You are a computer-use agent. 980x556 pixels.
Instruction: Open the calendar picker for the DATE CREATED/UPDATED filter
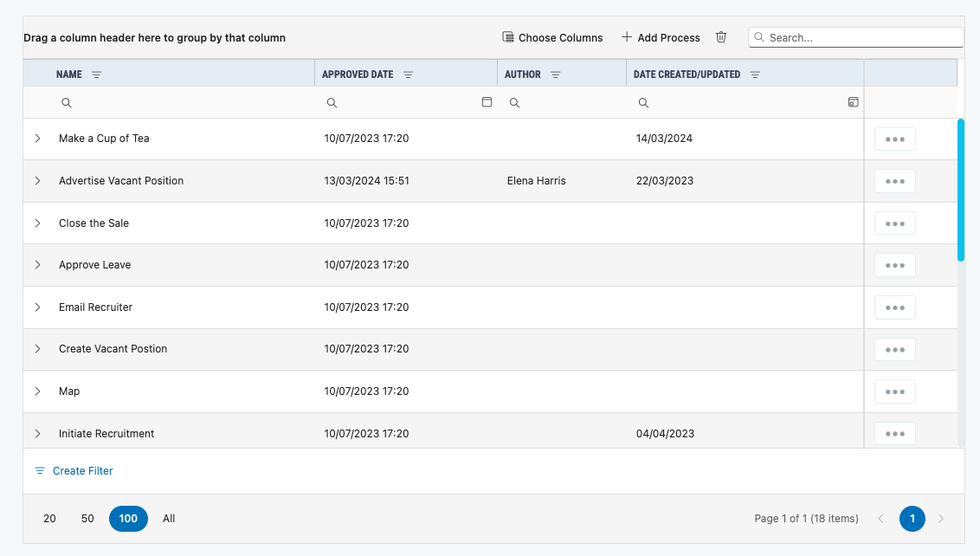[x=853, y=102]
